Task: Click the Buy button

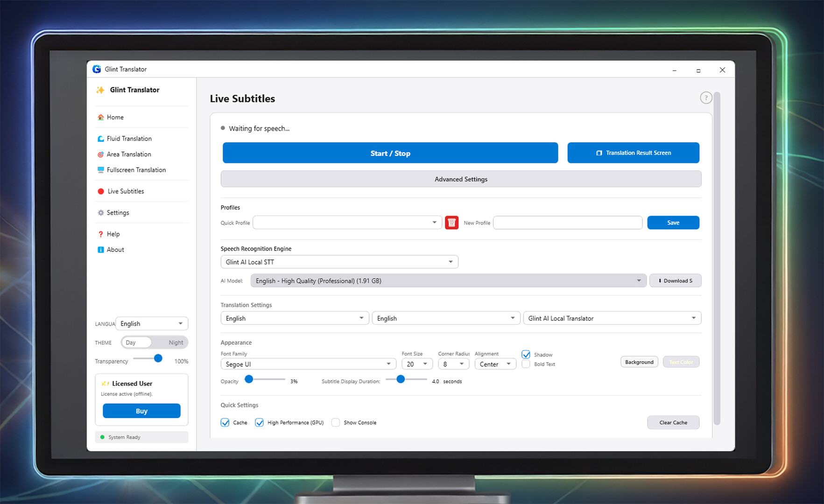Action: pos(141,411)
